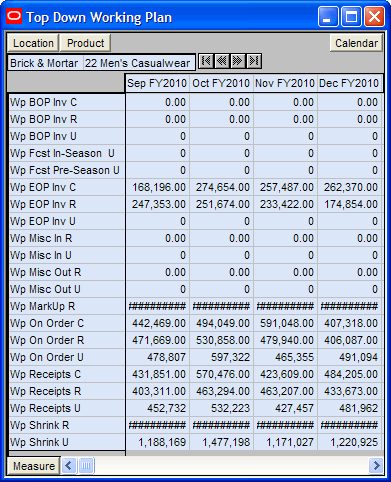
Task: Select the Wp Shrink U row
Action: click(67, 442)
